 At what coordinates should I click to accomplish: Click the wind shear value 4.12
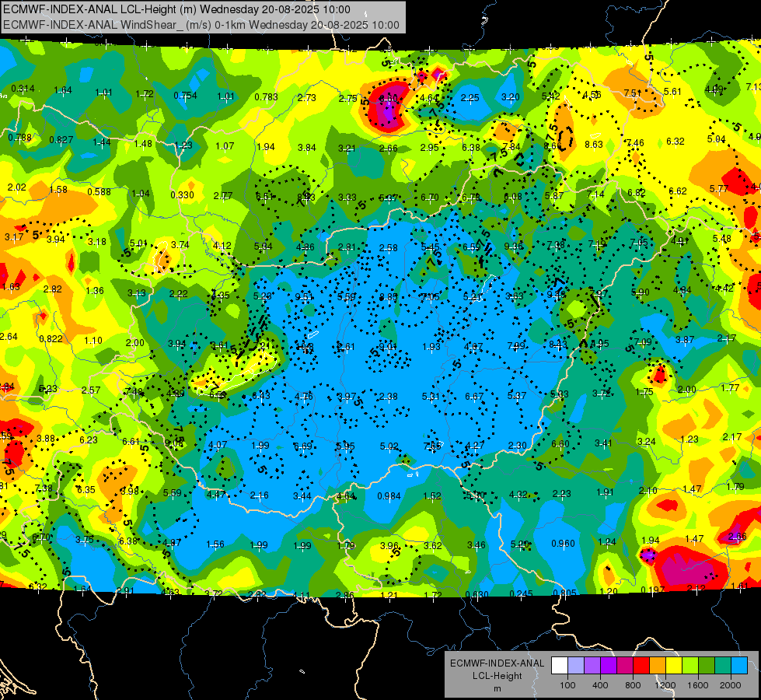click(222, 246)
